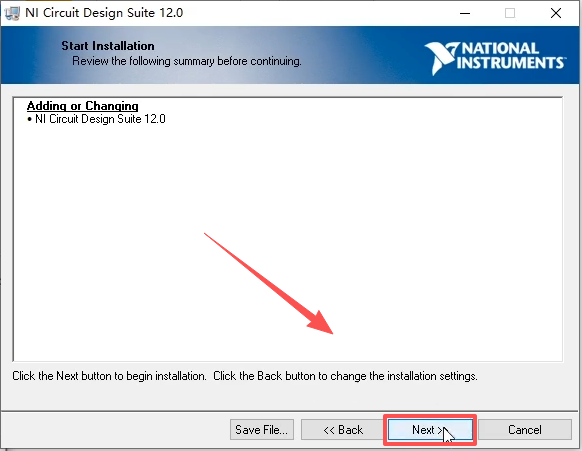This screenshot has width=582, height=451.
Task: Click the 'Click the Back button to change' sentence
Action: point(345,376)
